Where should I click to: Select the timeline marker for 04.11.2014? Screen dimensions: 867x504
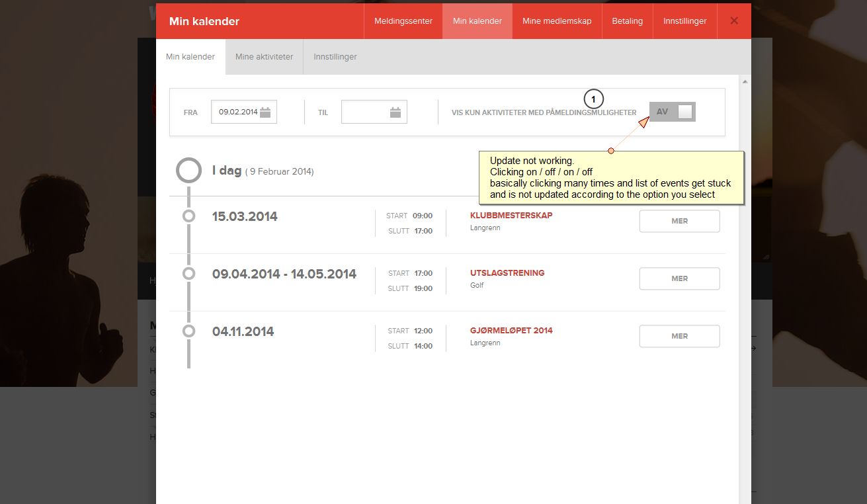click(188, 331)
